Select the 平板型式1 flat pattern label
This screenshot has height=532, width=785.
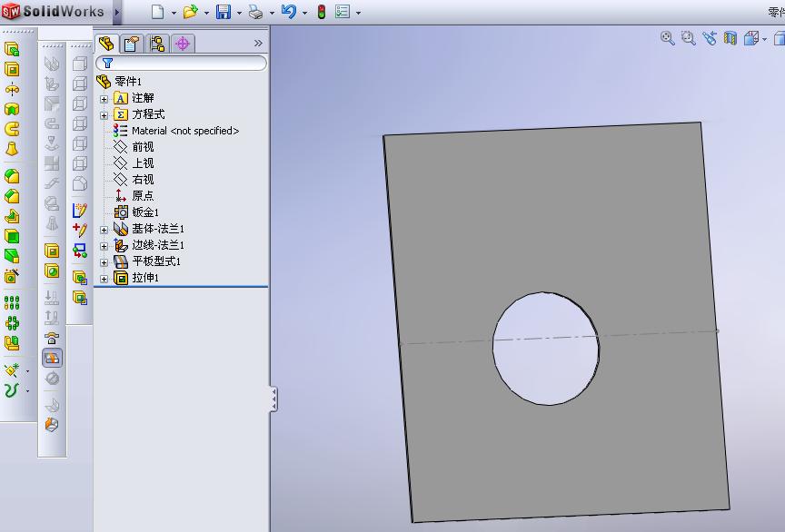coord(156,261)
